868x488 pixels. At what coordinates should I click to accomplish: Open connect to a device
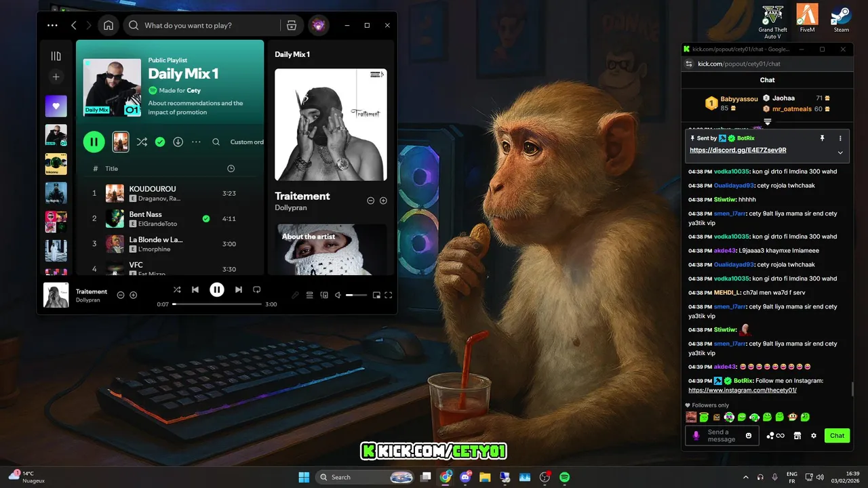click(324, 295)
